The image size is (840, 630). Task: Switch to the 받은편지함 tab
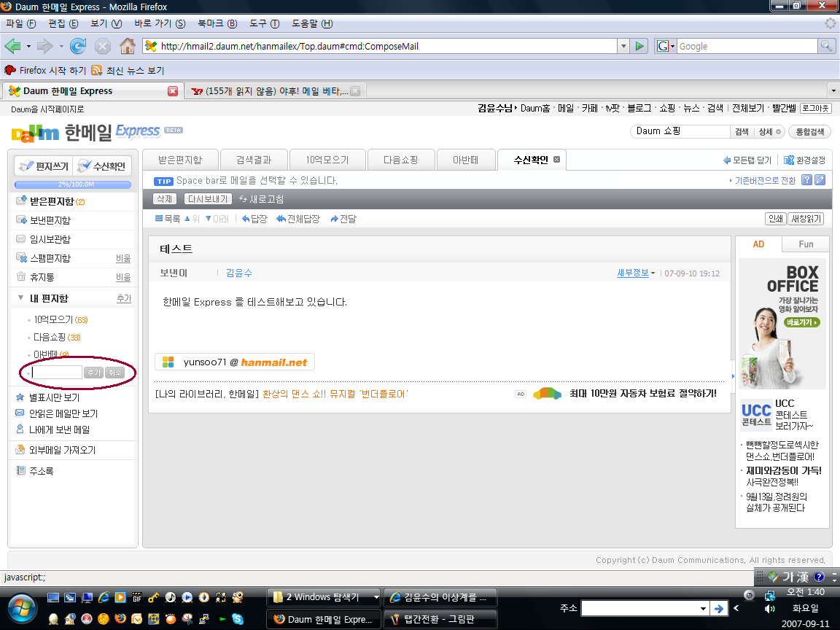(x=180, y=160)
